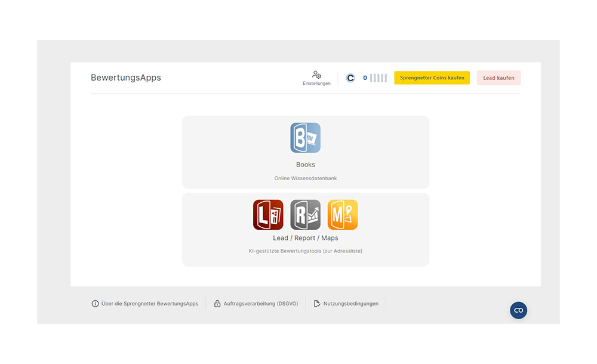Image resolution: width=597 pixels, height=364 pixels.
Task: Click the coin balance level bars
Action: [378, 78]
